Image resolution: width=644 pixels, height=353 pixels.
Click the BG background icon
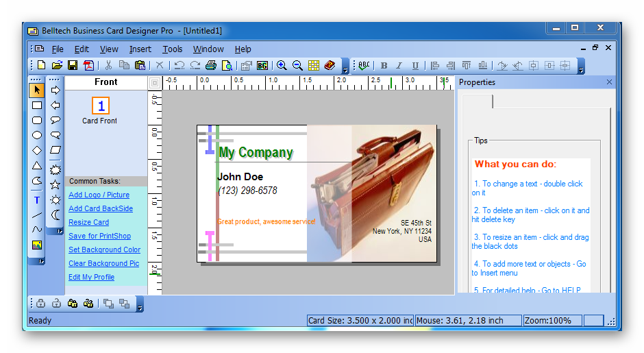click(262, 65)
